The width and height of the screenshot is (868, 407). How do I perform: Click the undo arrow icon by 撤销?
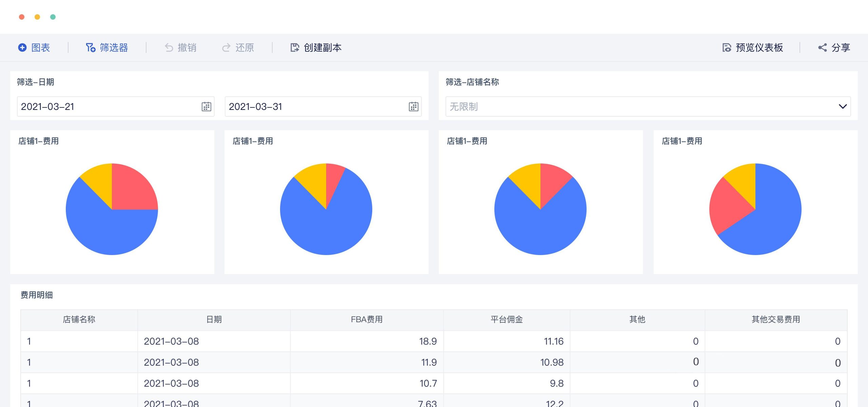(x=169, y=47)
